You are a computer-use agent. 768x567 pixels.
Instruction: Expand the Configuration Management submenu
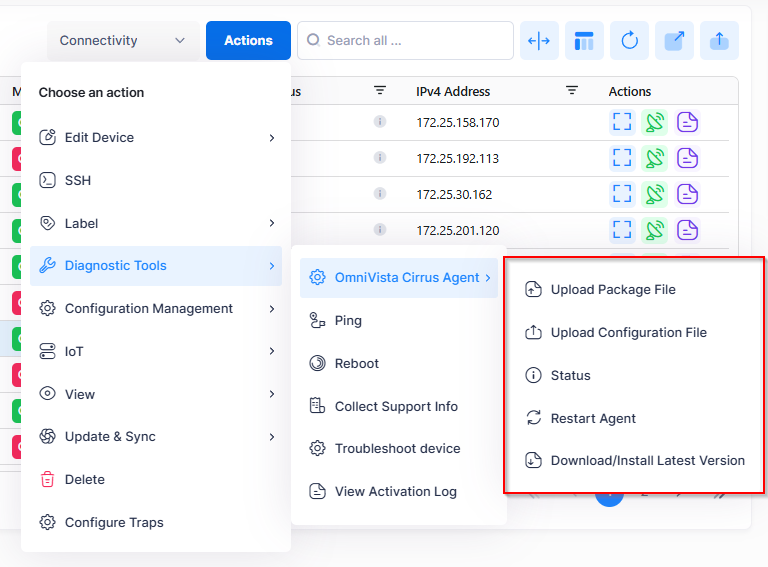click(155, 309)
